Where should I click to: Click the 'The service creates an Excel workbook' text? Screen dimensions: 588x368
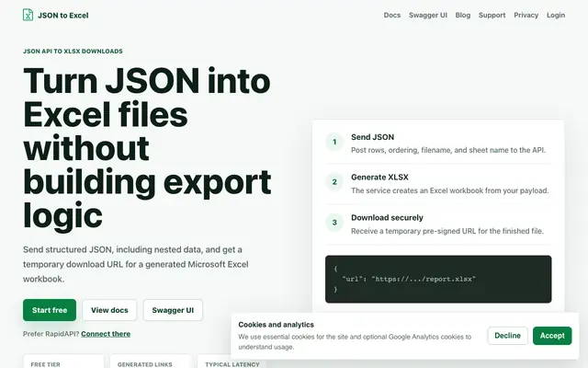[449, 190]
